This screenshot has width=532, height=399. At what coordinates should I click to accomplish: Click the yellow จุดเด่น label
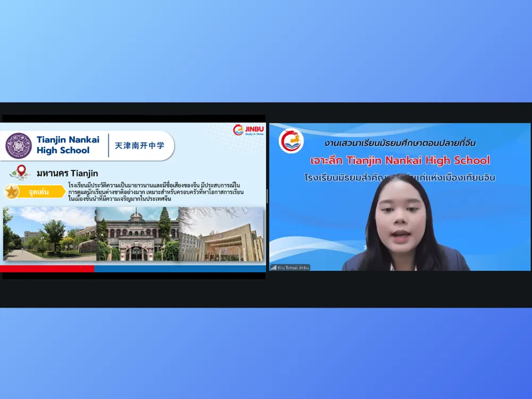coord(41,192)
